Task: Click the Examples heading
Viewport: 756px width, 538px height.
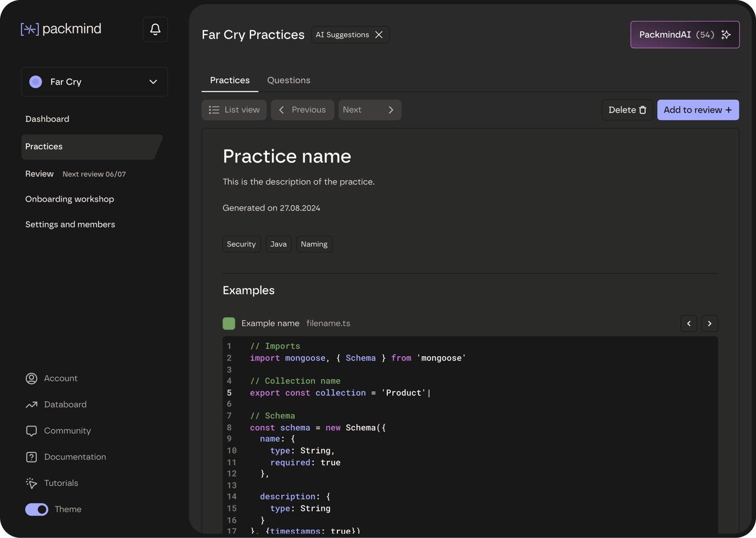Action: [x=248, y=290]
